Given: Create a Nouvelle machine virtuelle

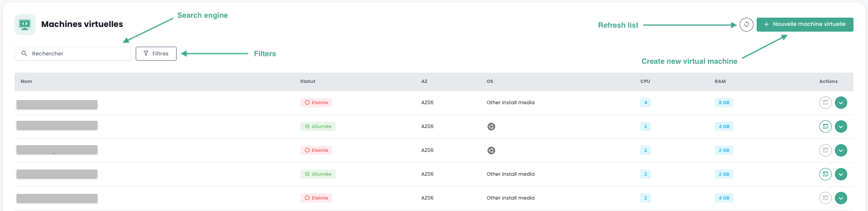Looking at the screenshot, I should (x=804, y=24).
